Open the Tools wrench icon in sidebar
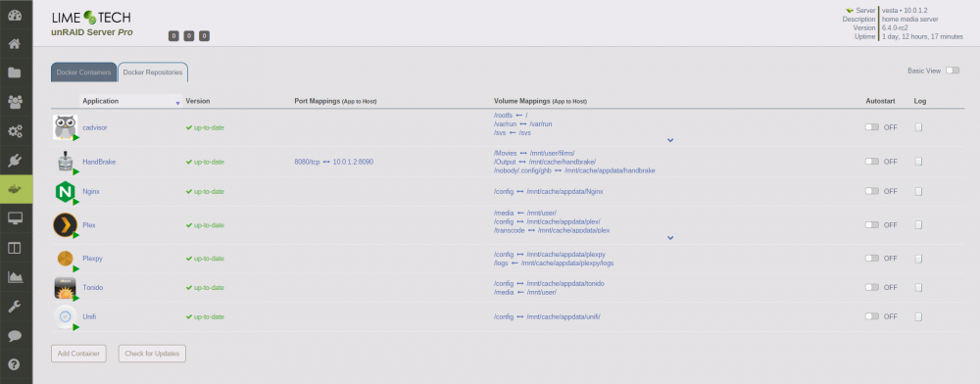This screenshot has width=980, height=384. tap(16, 307)
